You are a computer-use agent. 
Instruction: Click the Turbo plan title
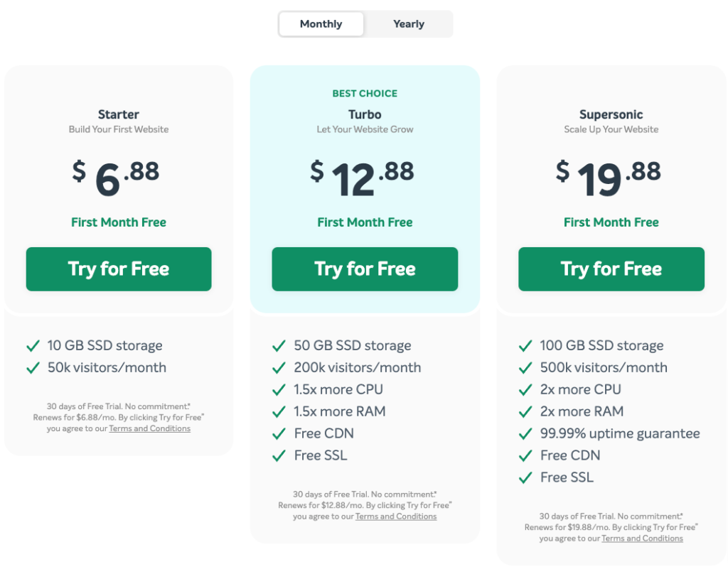pos(365,114)
